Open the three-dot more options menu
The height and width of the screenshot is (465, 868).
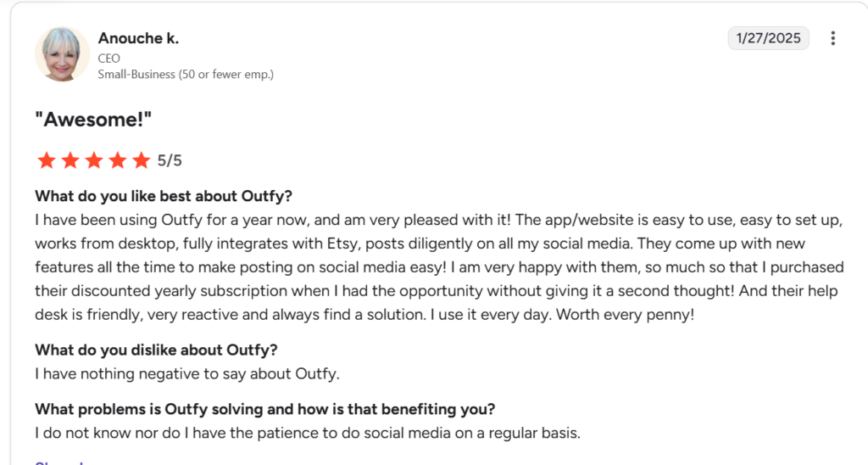click(x=833, y=38)
